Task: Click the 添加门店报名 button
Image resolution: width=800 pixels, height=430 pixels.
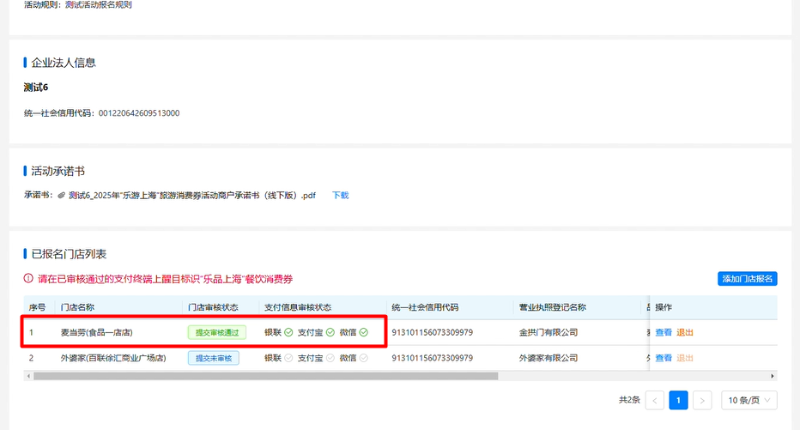Action: (747, 279)
